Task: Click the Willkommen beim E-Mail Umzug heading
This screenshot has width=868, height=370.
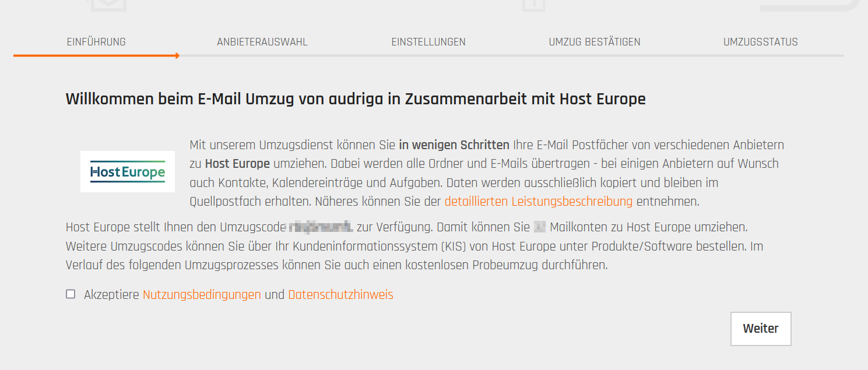Action: point(356,99)
